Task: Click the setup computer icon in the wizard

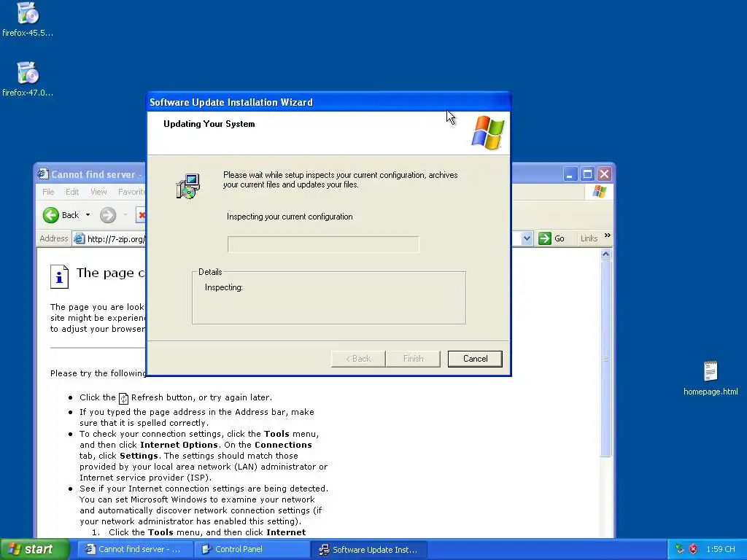Action: click(187, 186)
